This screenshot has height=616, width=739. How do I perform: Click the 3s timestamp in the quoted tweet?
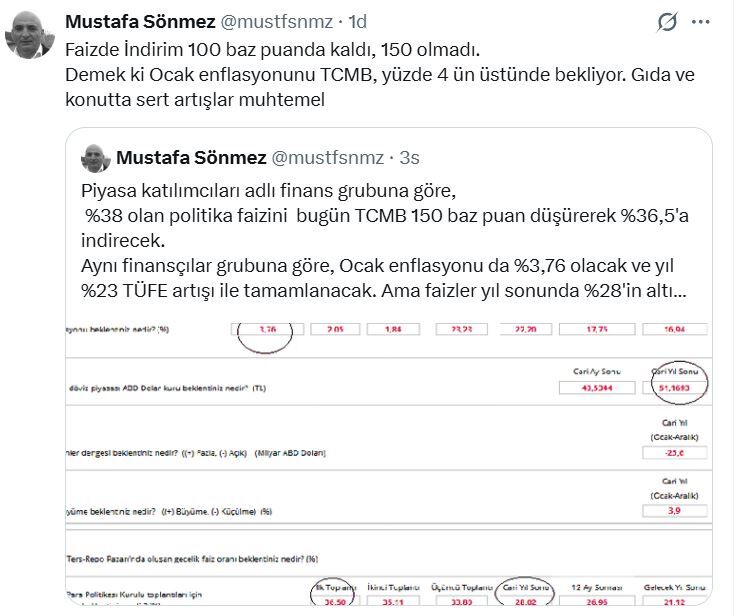click(x=410, y=157)
